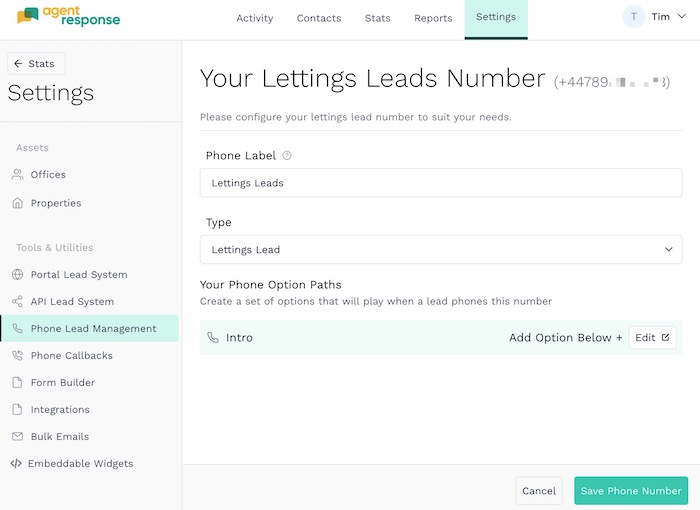
Task: Click the Bulk Emails envelope icon
Action: (17, 437)
